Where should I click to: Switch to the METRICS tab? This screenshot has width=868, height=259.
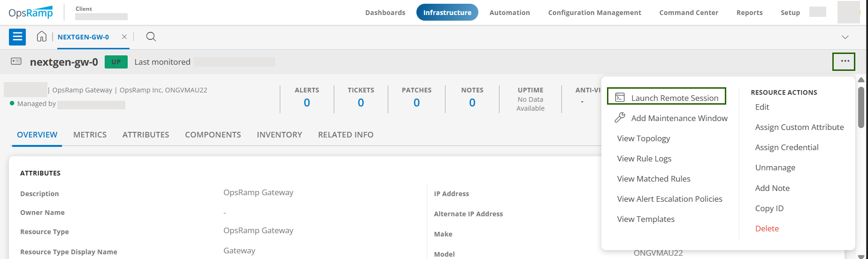pos(90,135)
